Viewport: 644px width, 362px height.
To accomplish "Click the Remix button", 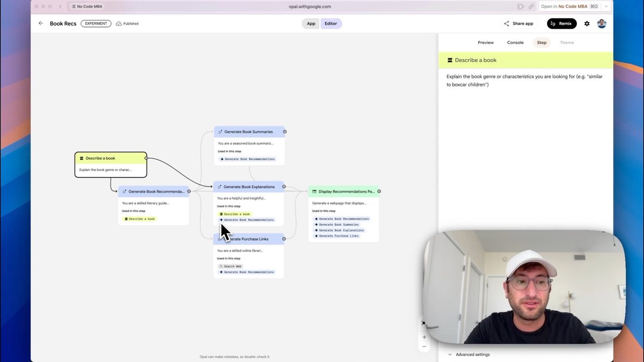I will coord(562,24).
